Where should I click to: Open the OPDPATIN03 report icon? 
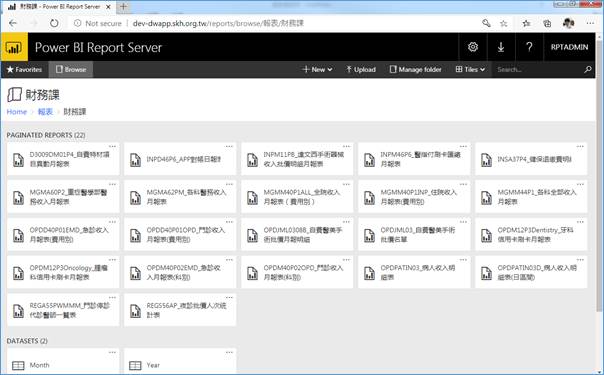(x=369, y=273)
